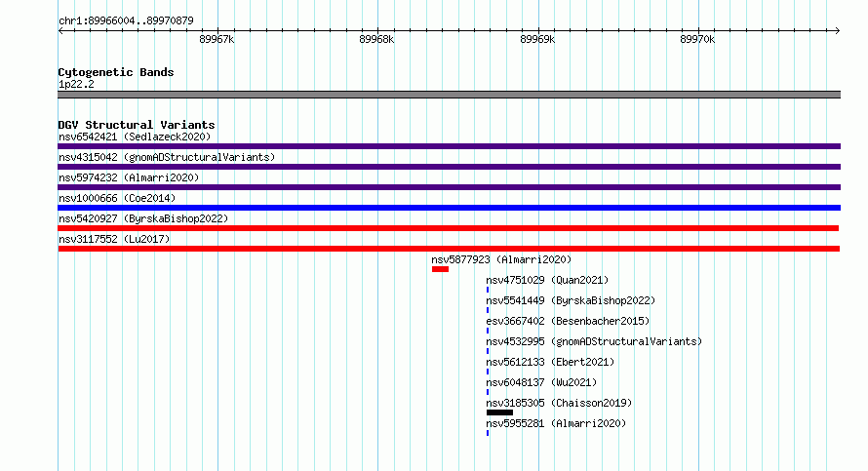
Task: Click the 89970k ruler position
Action: (697, 39)
